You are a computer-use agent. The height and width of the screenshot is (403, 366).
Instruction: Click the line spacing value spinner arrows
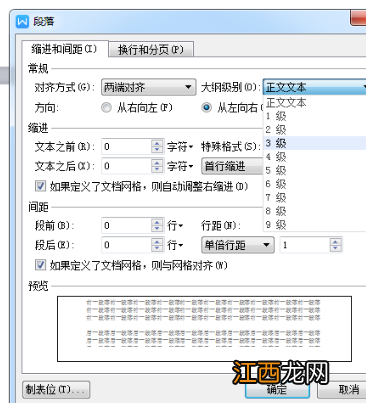click(336, 245)
